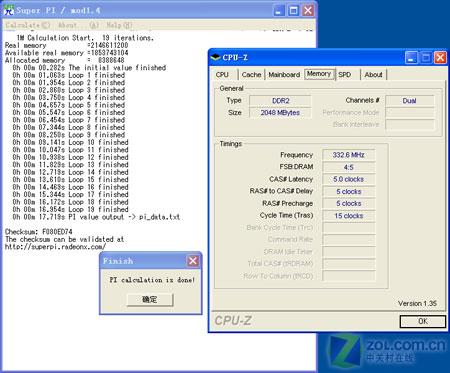Click the superpi.radeonx.com URL text
450x373 pixels.
click(x=55, y=247)
